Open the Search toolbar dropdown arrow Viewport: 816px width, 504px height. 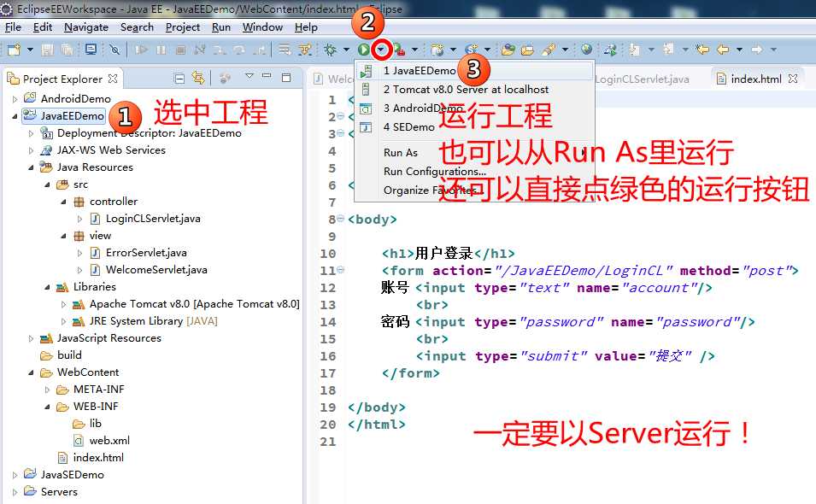pyautogui.click(x=565, y=50)
